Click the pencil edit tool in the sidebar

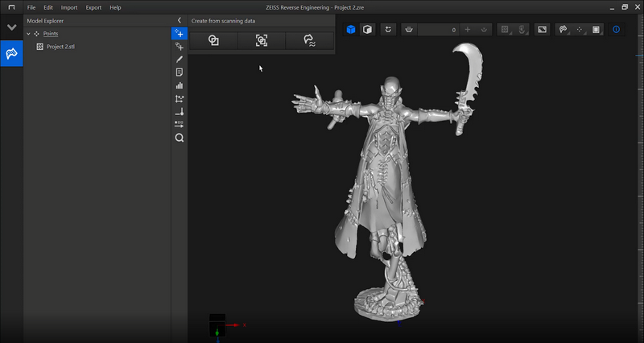tap(180, 59)
